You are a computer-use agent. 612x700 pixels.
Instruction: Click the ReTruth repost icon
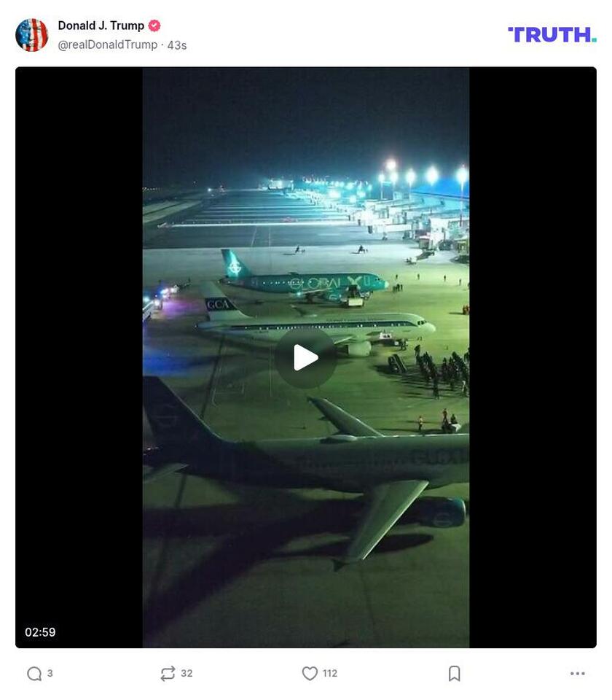(168, 673)
